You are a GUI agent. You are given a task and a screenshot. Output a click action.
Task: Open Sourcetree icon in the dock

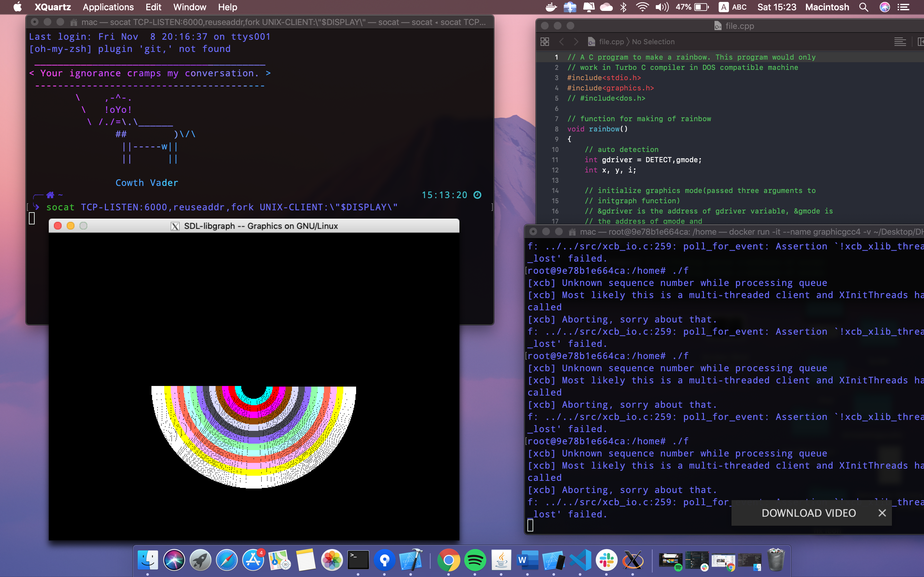point(384,560)
